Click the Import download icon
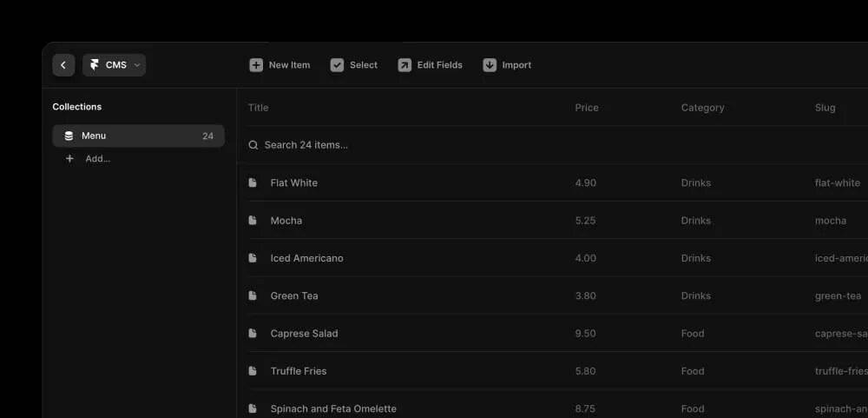868x418 pixels. coord(490,65)
